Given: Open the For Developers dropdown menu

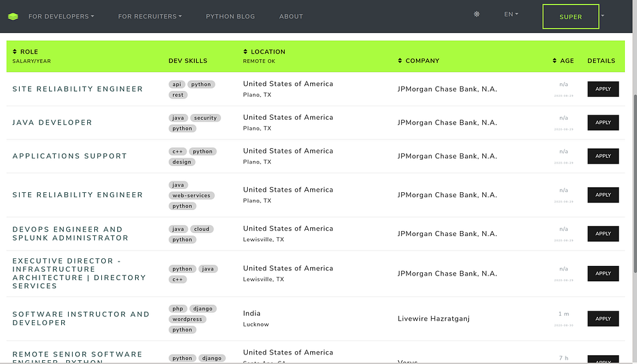Looking at the screenshot, I should [61, 17].
